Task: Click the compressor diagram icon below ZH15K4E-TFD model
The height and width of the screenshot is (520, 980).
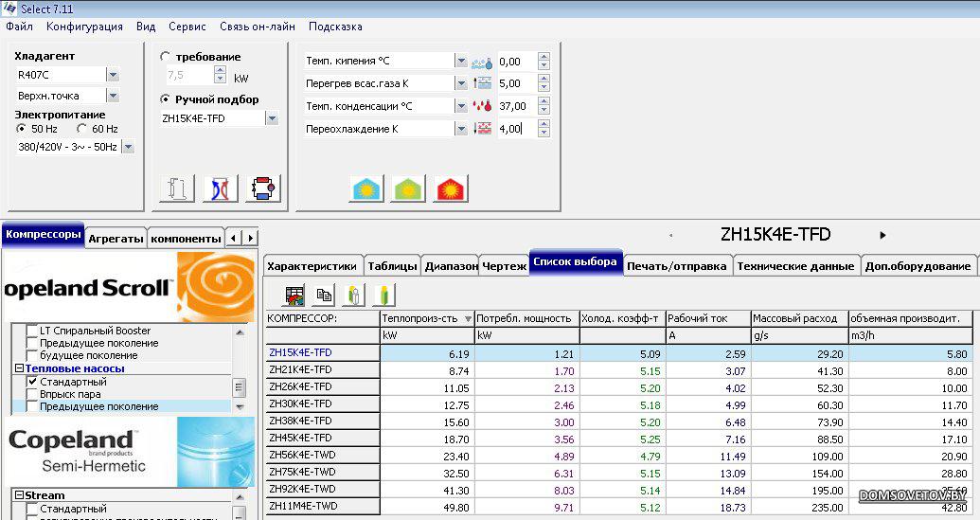Action: pos(177,188)
